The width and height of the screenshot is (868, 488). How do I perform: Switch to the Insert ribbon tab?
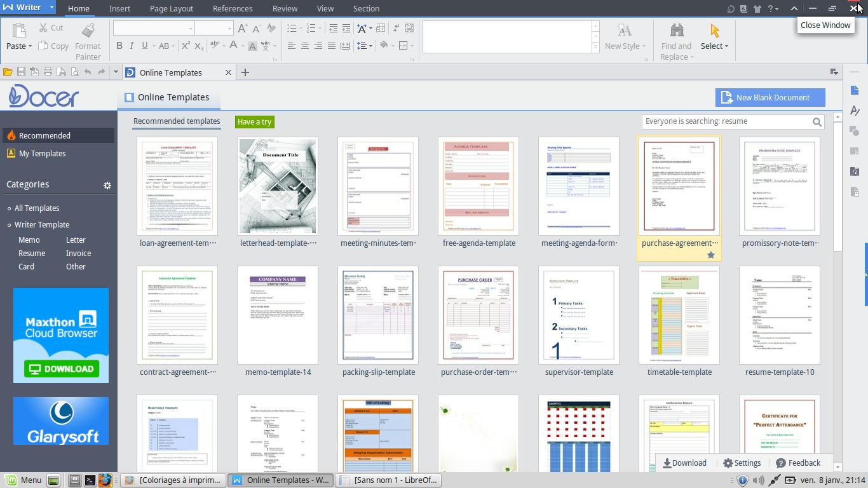point(119,8)
